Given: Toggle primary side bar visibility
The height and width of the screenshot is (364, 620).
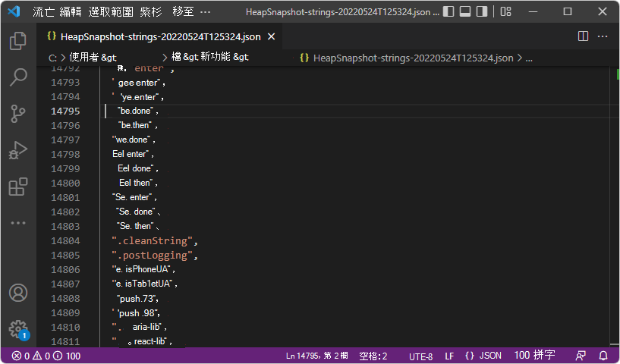Looking at the screenshot, I should click(x=448, y=11).
